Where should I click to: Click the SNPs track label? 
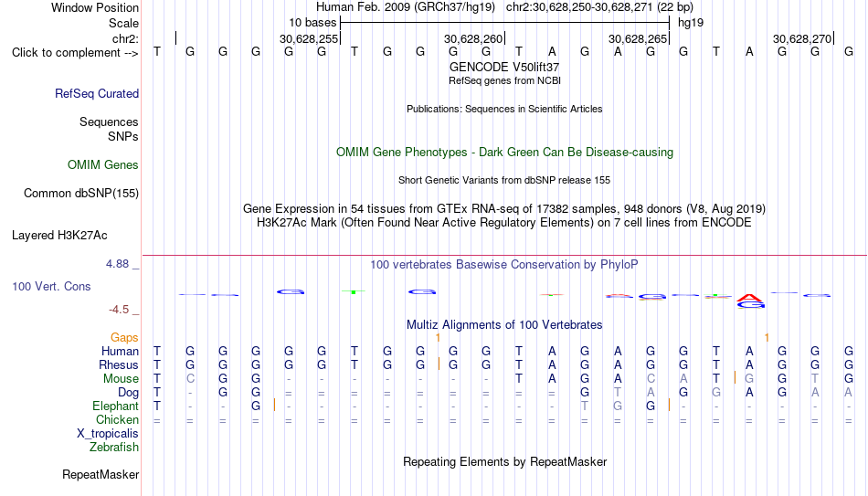(123, 136)
